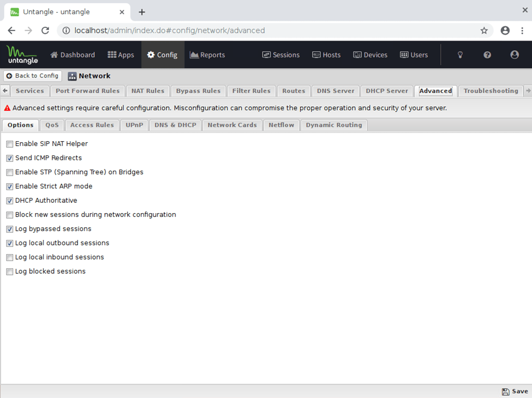The height and width of the screenshot is (398, 532).
Task: Toggle Log blocked sessions checkbox
Action: click(x=10, y=272)
